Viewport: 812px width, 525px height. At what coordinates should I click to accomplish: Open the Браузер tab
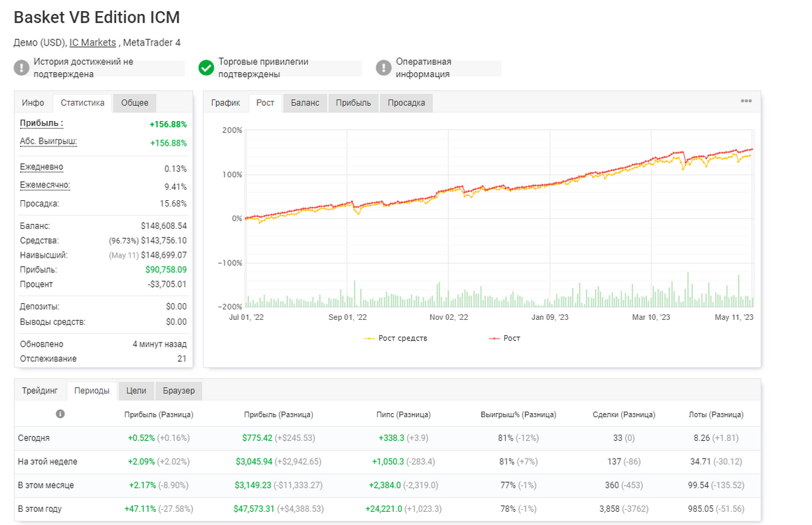(178, 391)
